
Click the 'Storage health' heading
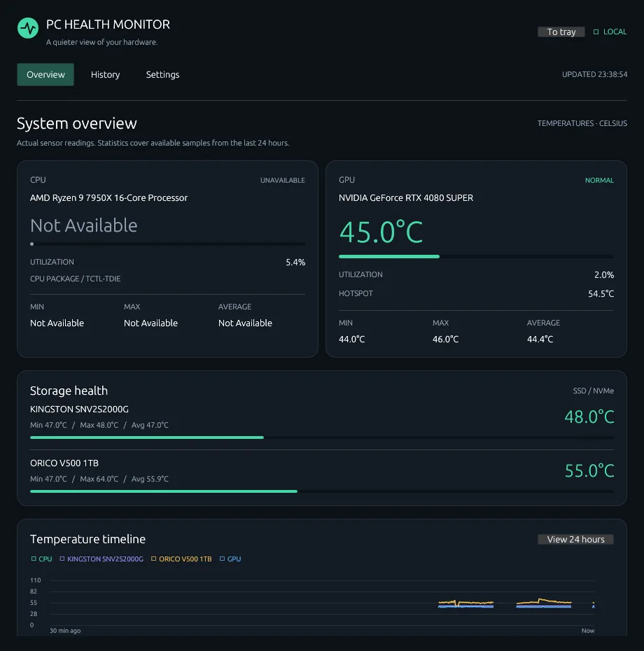click(69, 391)
